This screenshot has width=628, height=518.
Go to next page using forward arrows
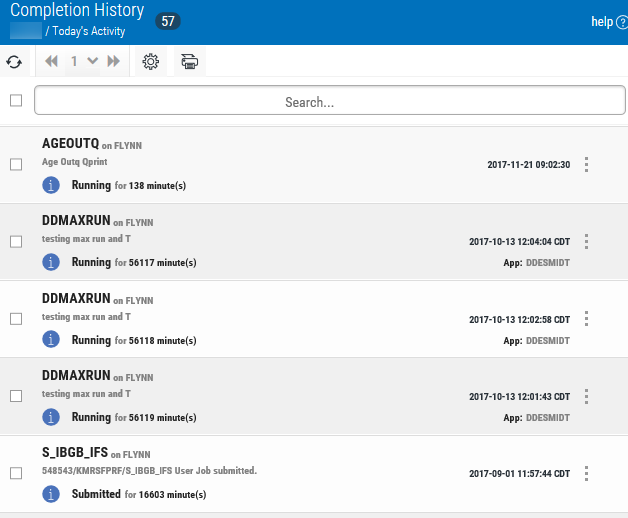pyautogui.click(x=113, y=62)
